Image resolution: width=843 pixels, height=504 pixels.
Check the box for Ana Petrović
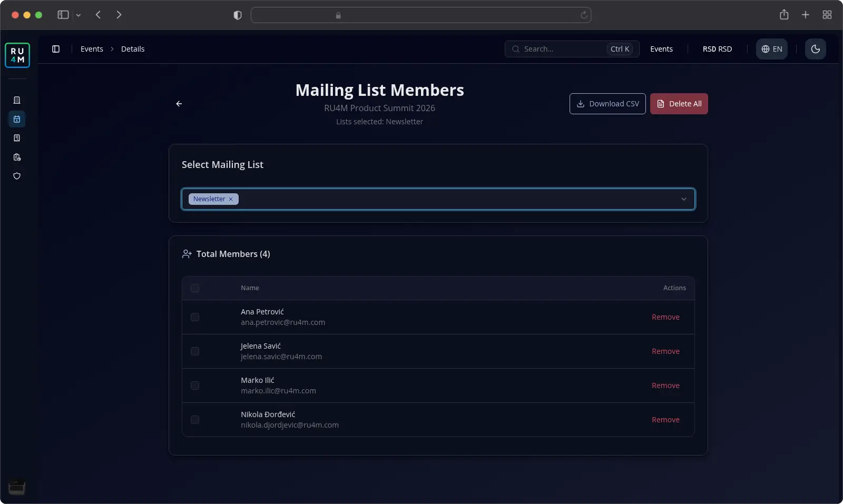tap(195, 317)
